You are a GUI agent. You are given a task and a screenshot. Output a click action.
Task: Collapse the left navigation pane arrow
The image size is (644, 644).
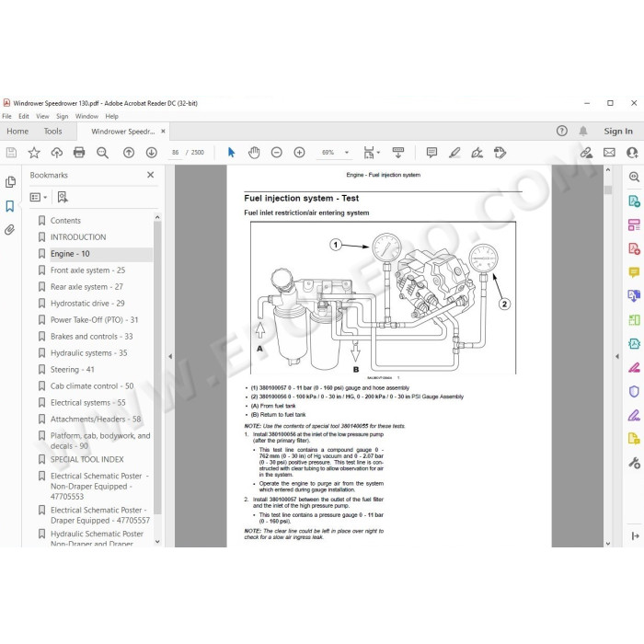[170, 356]
